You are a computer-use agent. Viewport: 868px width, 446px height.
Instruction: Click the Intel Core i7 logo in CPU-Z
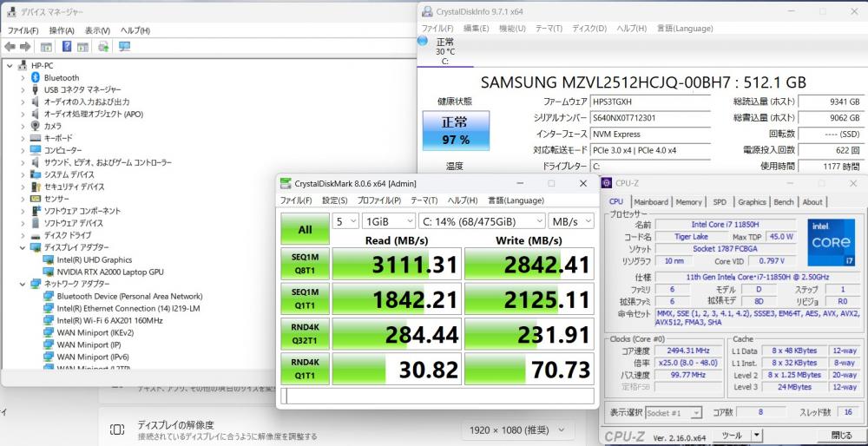[x=831, y=242]
